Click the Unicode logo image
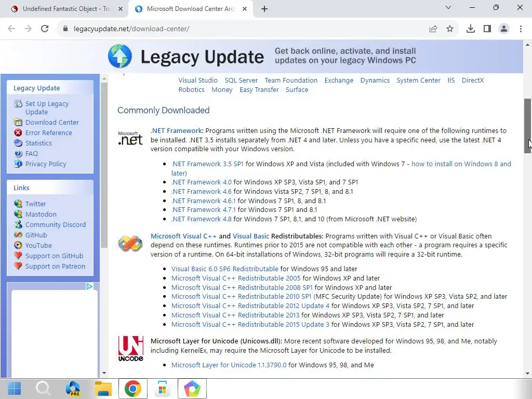This screenshot has height=399, width=532. coord(130,349)
